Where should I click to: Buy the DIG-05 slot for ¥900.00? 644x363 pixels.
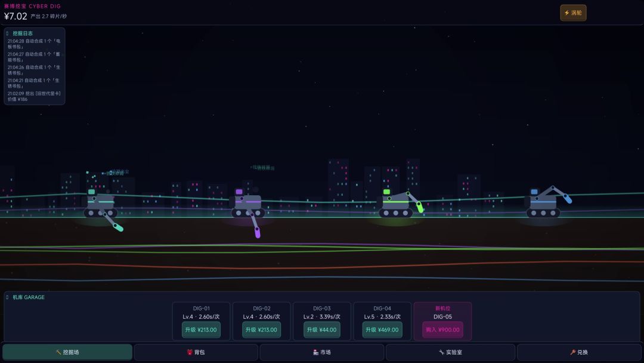[x=442, y=330]
